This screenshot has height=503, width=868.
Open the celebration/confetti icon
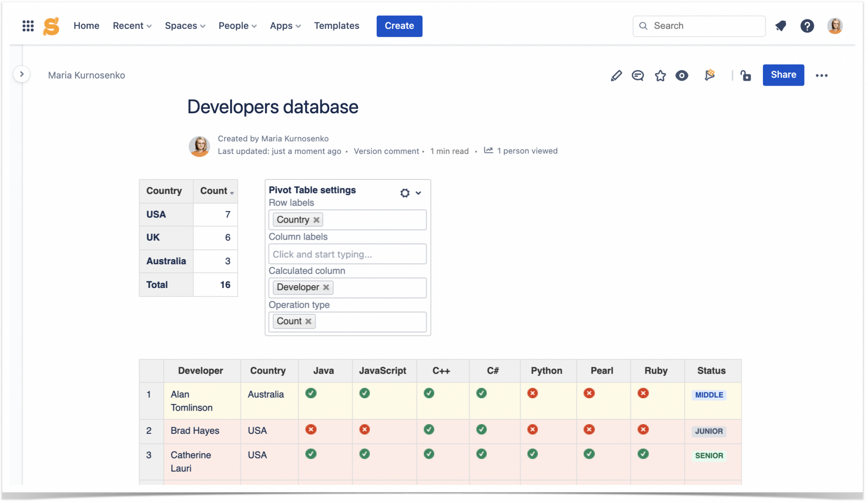tap(709, 75)
